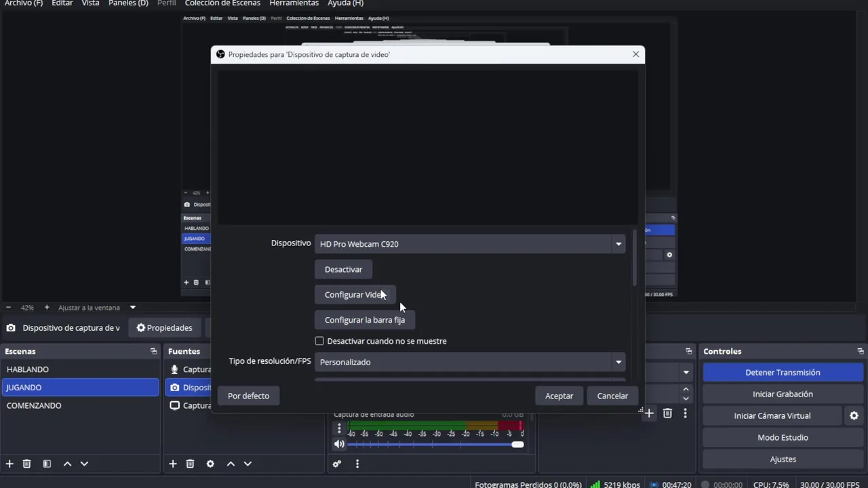Screen dimensions: 868x488
Task: Remove the scene transition with trash icon
Action: pos(667,413)
